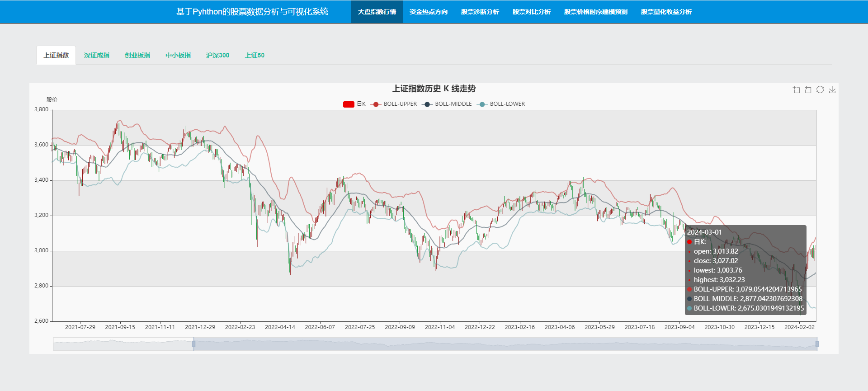Restore the chart using the refresh icon

[820, 90]
